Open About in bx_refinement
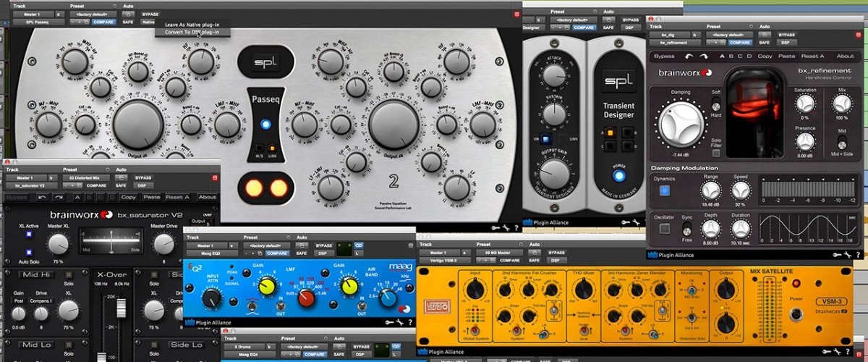The image size is (868, 362). coord(846,56)
